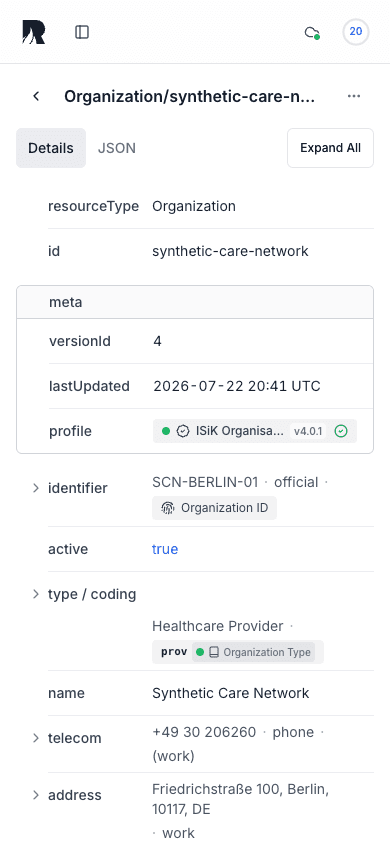The height and width of the screenshot is (844, 390).
Task: Expand the telecom row
Action: [x=36, y=738]
